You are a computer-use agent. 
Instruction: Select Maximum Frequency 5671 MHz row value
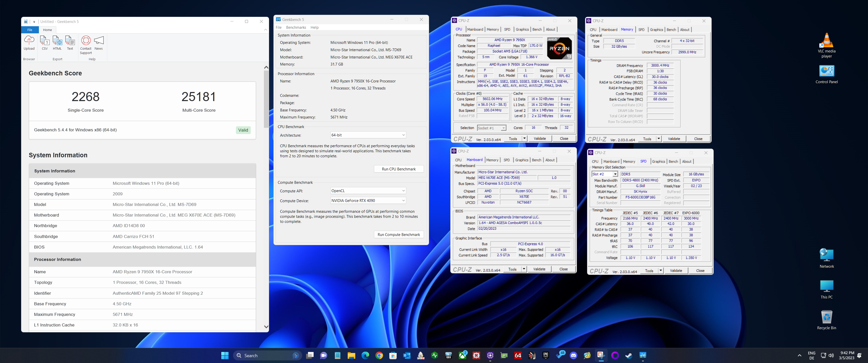123,315
